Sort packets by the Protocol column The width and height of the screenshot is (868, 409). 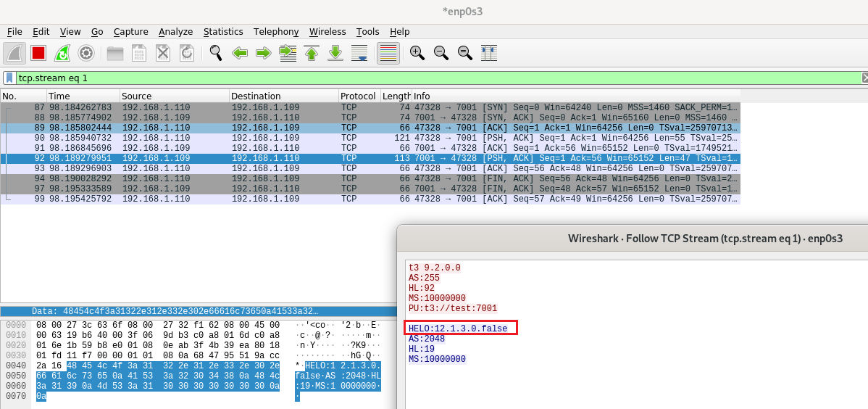(x=358, y=96)
